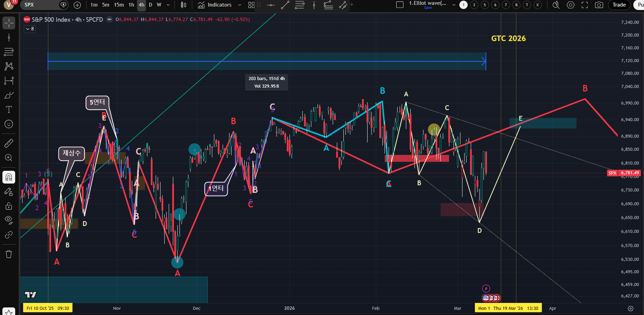Viewport: 644px width, 315px height.
Task: Switch to the 5m timeframe
Action: point(106,5)
